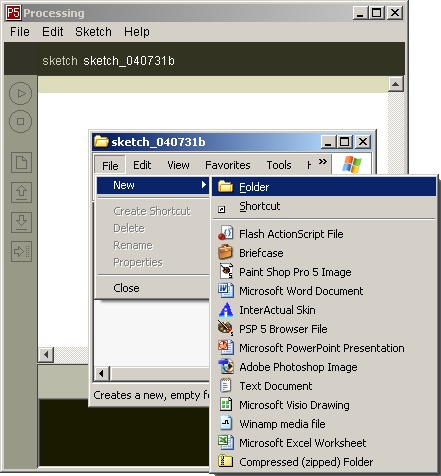Open the Favorites menu in Explorer window
Image resolution: width=441 pixels, height=476 pixels.
[228, 165]
